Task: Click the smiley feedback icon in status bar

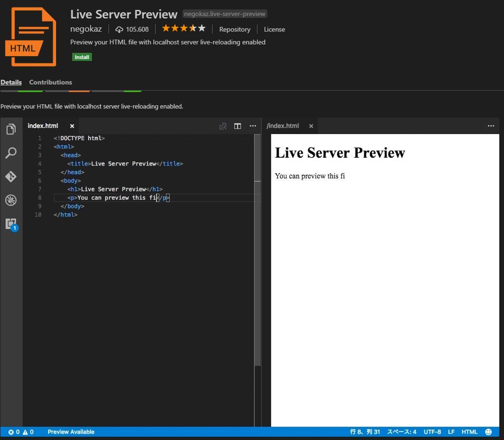Action: (489, 432)
